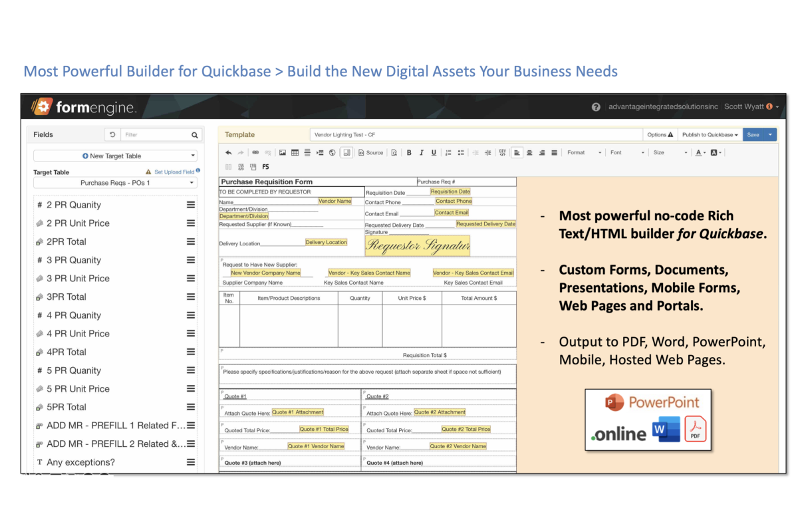Apply underline formatting
This screenshot has width=798, height=532.
(433, 152)
